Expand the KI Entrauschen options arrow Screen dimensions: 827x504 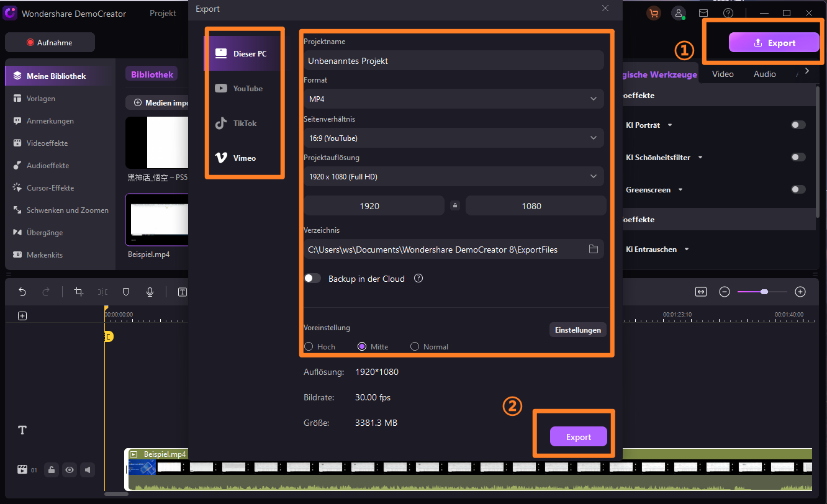pyautogui.click(x=687, y=250)
